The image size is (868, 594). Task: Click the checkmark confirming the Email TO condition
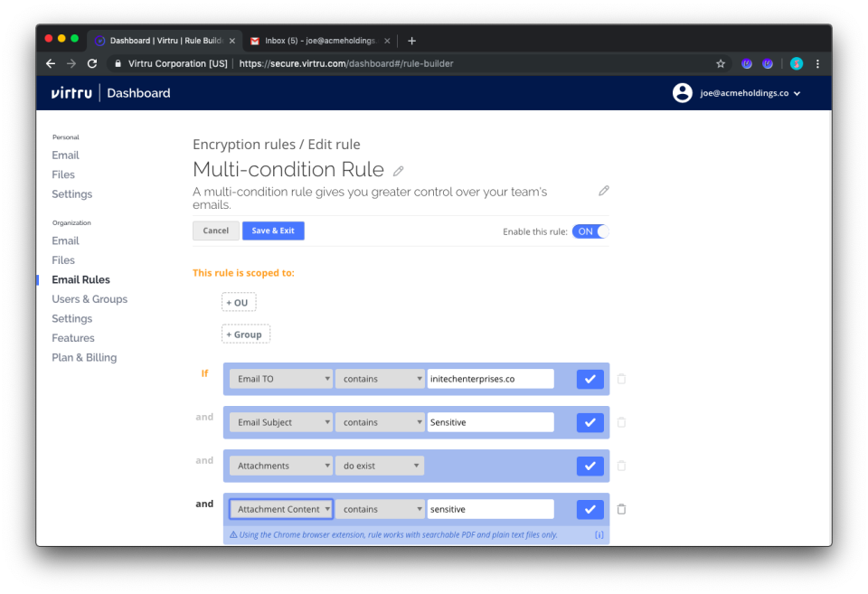590,378
